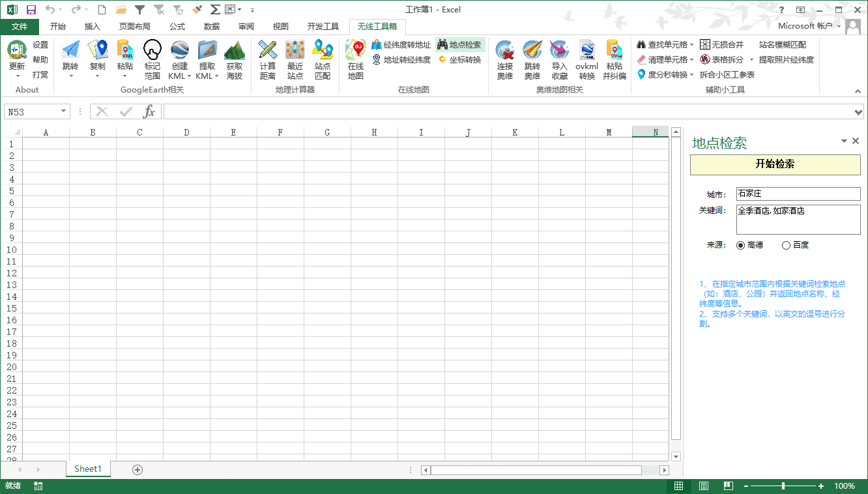Image resolution: width=868 pixels, height=494 pixels.
Task: Select 百度 radio button as source
Action: click(x=786, y=246)
